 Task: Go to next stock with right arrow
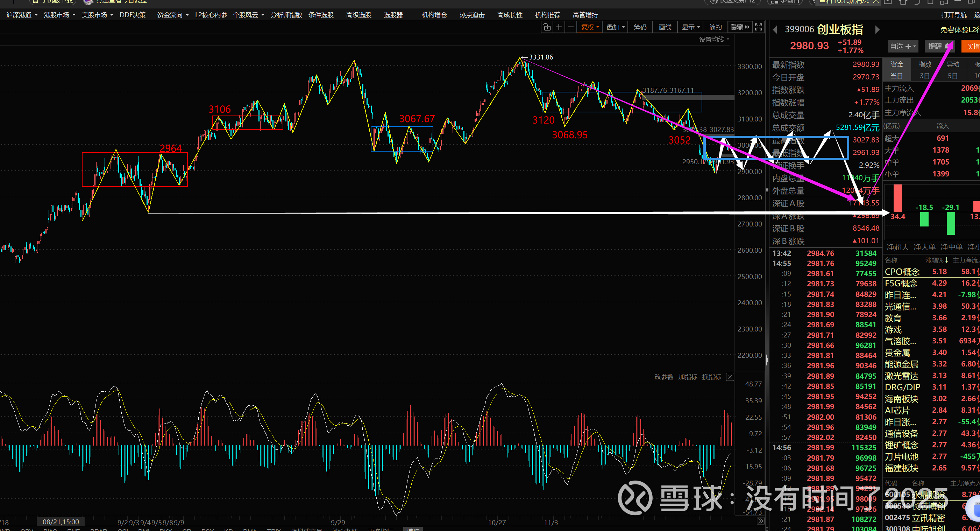click(x=877, y=30)
